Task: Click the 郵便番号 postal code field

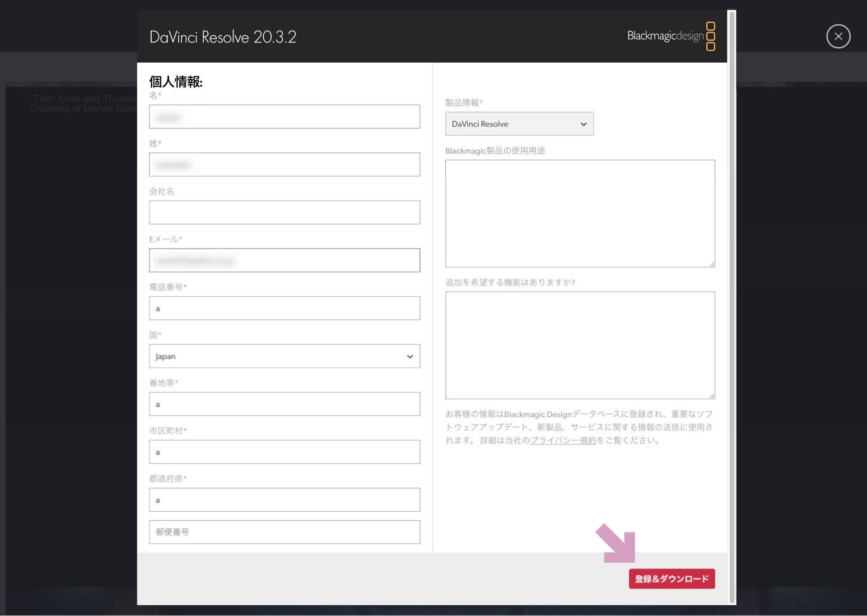Action: click(x=284, y=532)
